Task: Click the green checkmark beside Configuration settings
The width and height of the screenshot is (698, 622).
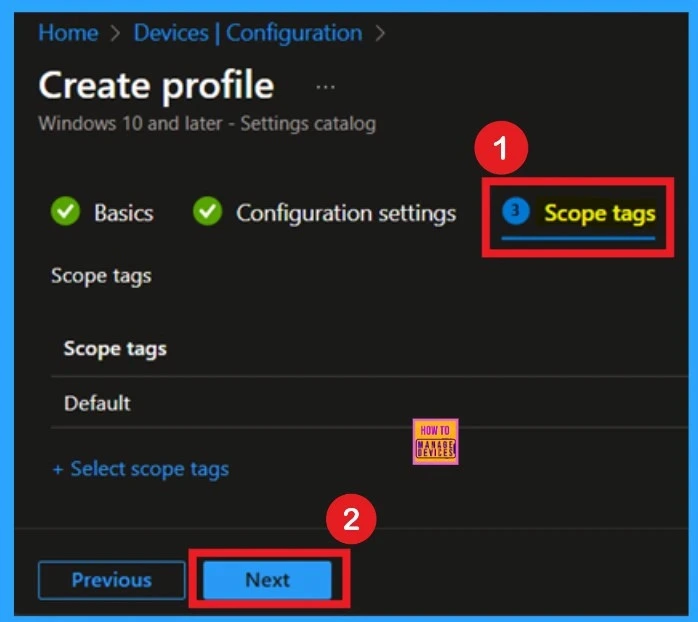Action: (x=207, y=212)
